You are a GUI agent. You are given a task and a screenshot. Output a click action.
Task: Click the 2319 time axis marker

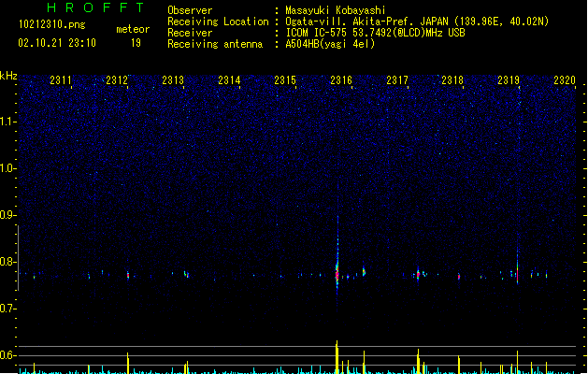click(x=509, y=80)
